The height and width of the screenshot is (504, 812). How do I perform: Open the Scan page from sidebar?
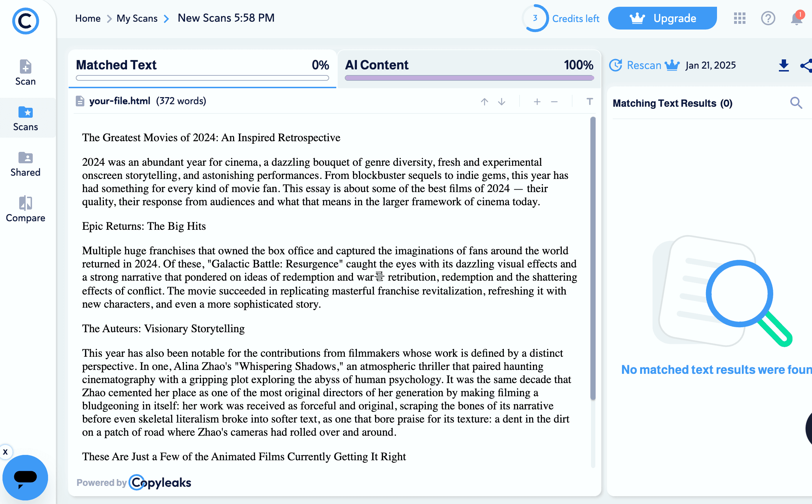(x=25, y=73)
